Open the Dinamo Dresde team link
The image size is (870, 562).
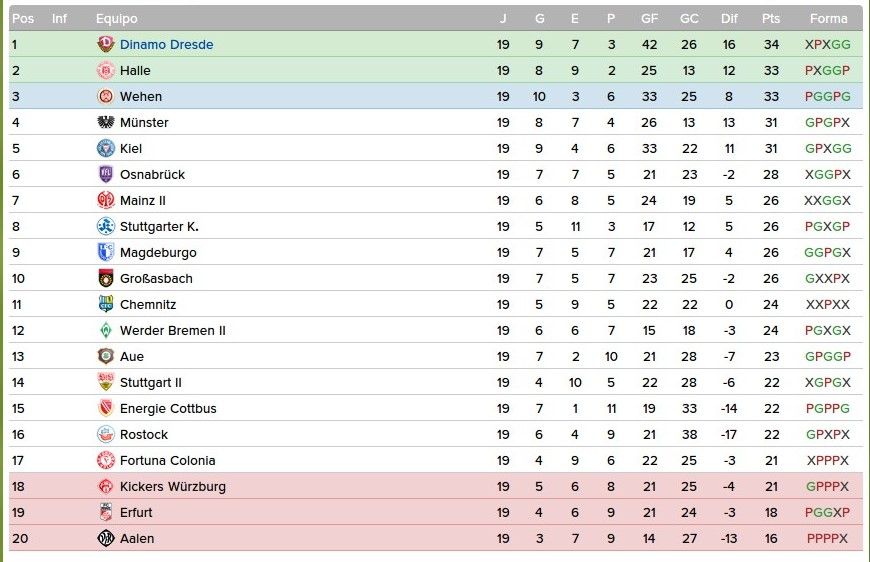(166, 44)
